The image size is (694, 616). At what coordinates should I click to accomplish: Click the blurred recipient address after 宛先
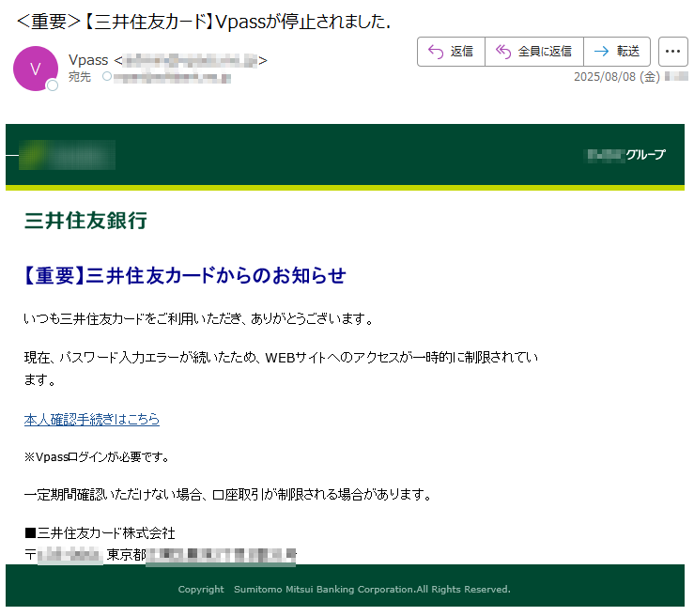point(172,78)
